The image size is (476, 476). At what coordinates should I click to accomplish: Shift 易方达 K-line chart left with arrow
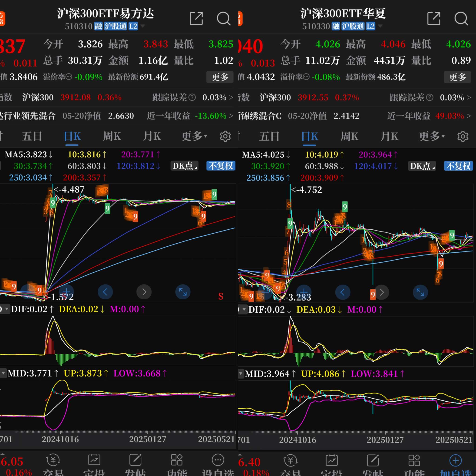[x=105, y=292]
